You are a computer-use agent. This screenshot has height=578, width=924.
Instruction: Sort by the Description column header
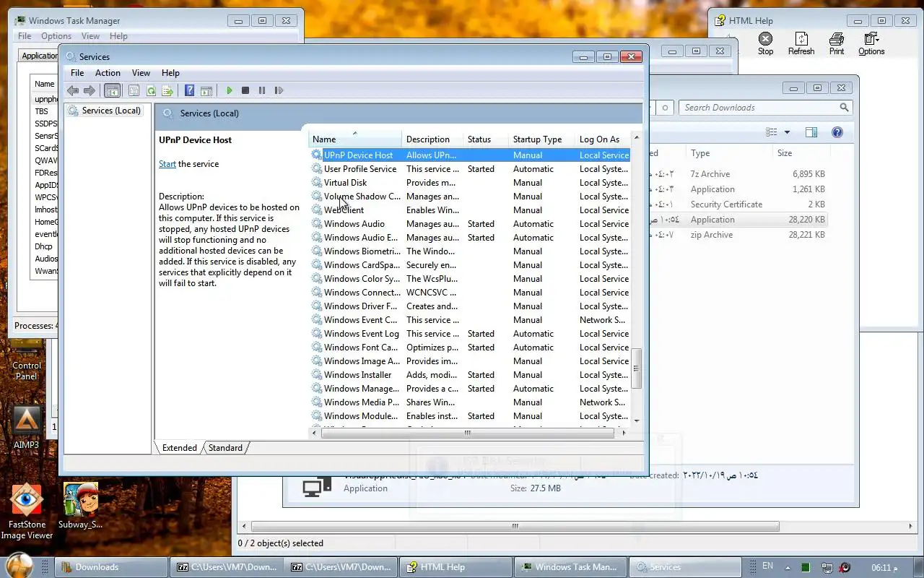pos(432,139)
